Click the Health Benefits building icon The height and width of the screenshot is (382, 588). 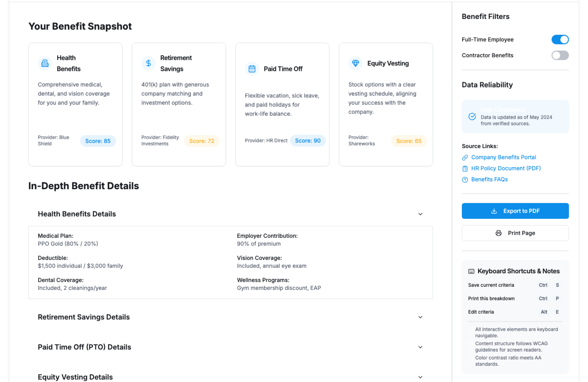point(45,63)
